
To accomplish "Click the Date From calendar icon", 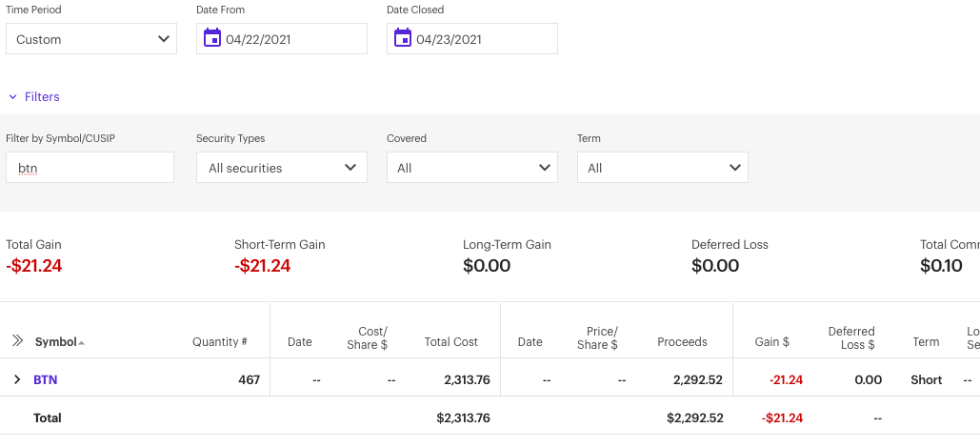I will (x=211, y=38).
